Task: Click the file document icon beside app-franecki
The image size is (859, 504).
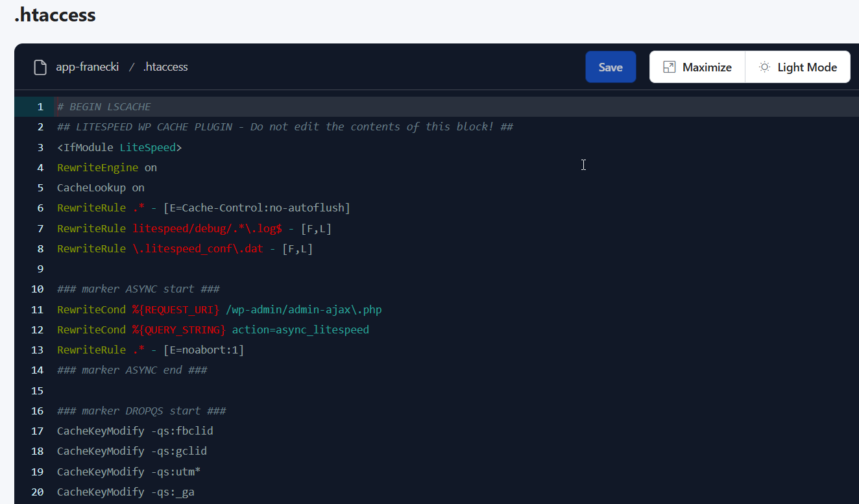Action: point(40,67)
